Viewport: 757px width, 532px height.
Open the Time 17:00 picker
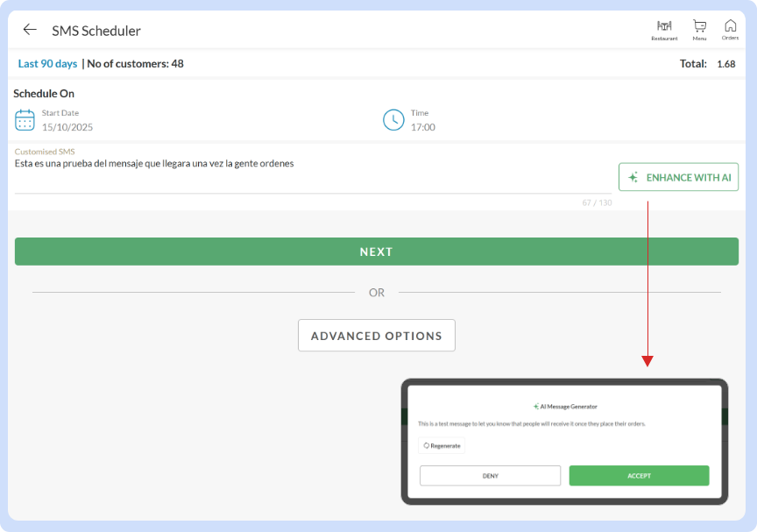(x=423, y=127)
